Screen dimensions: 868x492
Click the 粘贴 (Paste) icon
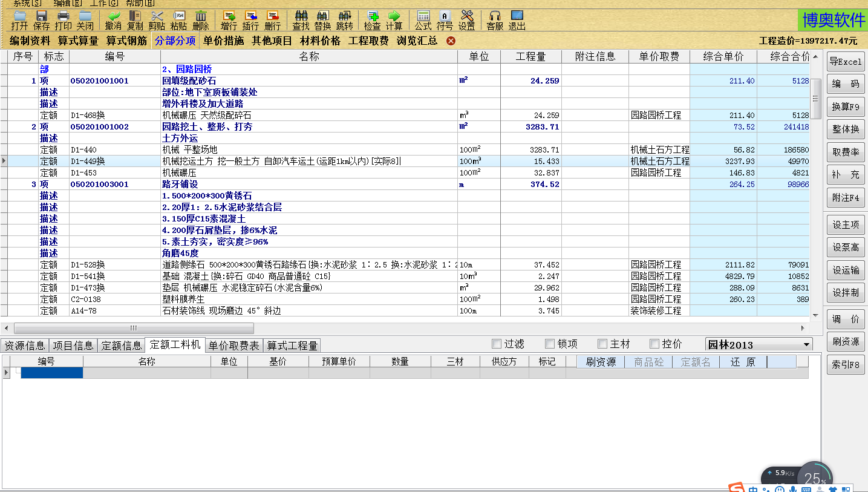point(178,20)
